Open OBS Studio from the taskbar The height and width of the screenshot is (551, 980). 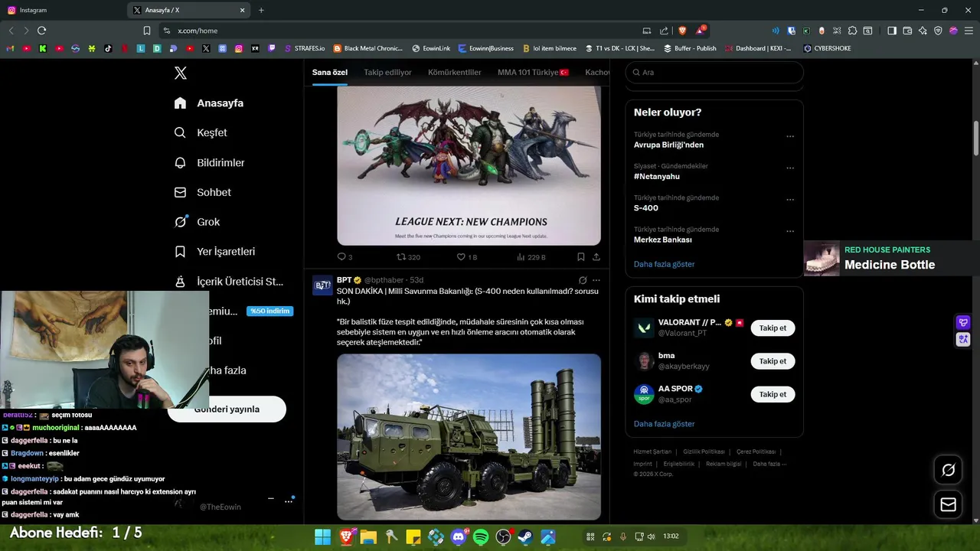pyautogui.click(x=503, y=536)
